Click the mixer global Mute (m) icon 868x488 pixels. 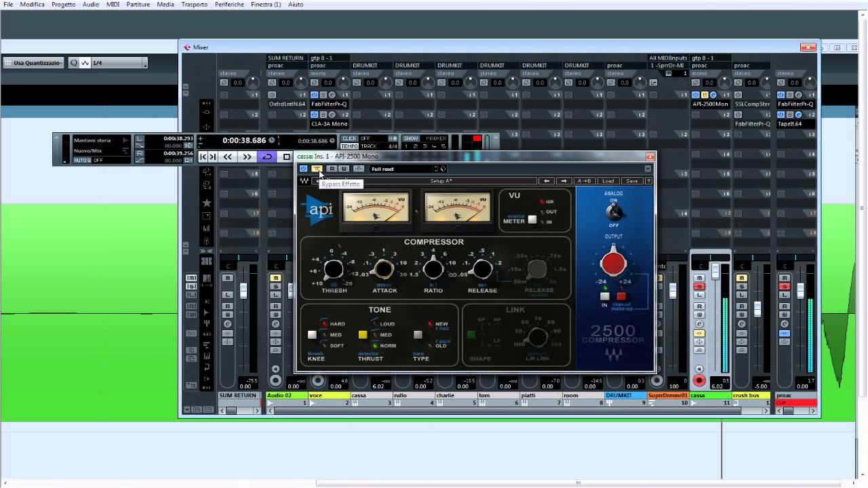(191, 278)
